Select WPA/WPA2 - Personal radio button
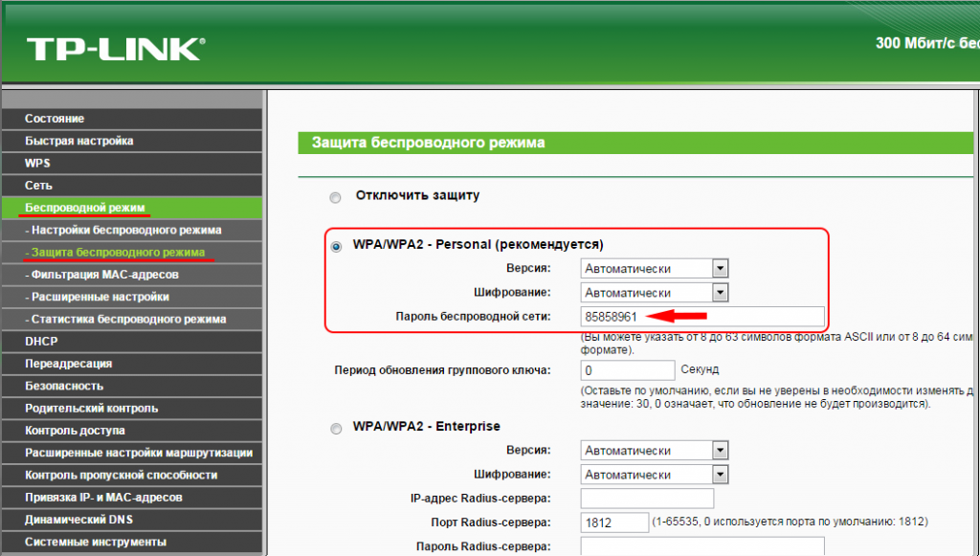 (x=336, y=246)
